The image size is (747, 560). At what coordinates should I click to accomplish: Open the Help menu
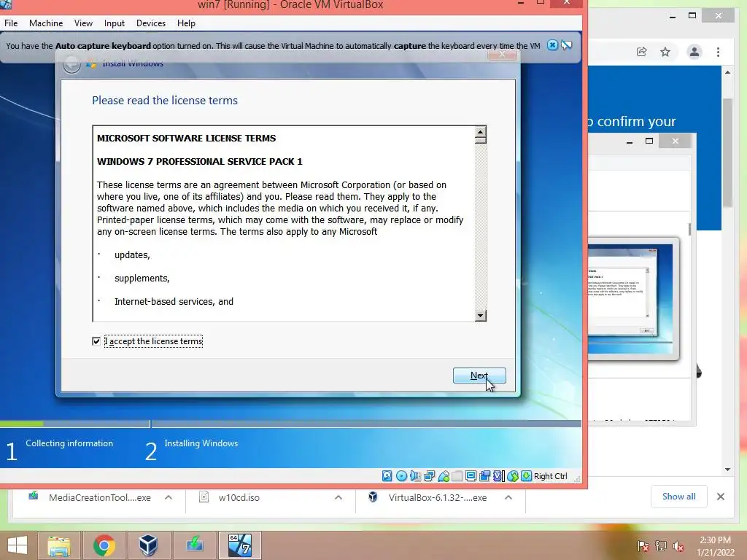(186, 23)
